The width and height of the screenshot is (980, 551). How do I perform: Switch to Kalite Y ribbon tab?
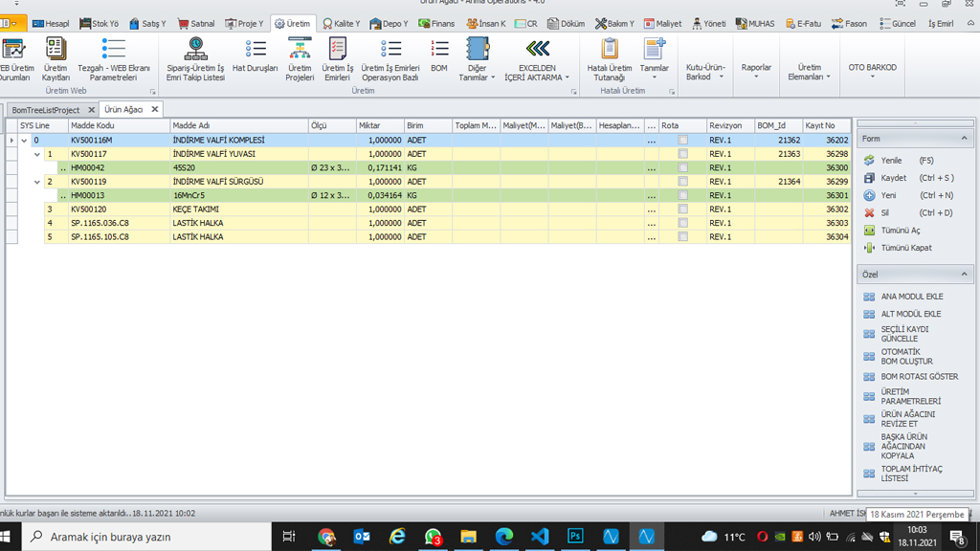(x=342, y=24)
